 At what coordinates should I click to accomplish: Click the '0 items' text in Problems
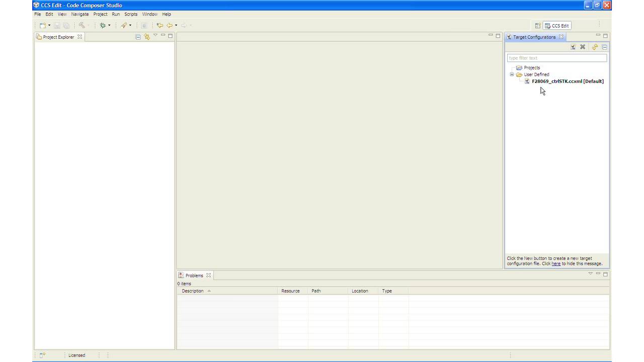coord(184,284)
